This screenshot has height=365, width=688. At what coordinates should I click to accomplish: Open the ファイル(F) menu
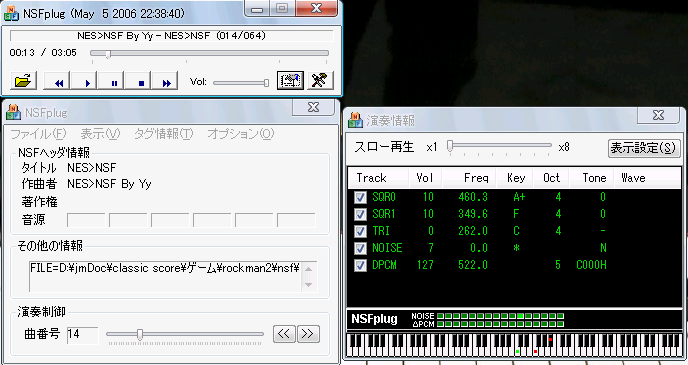38,134
